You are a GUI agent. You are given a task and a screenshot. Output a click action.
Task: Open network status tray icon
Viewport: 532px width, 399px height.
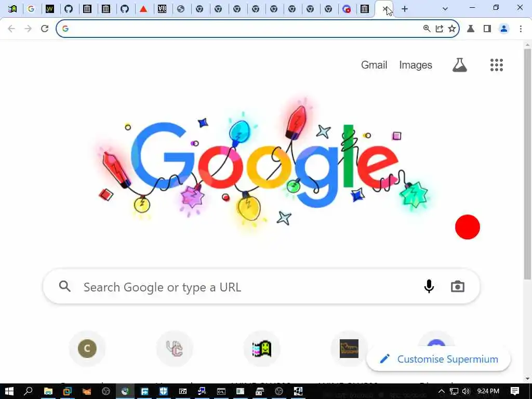[x=454, y=391]
